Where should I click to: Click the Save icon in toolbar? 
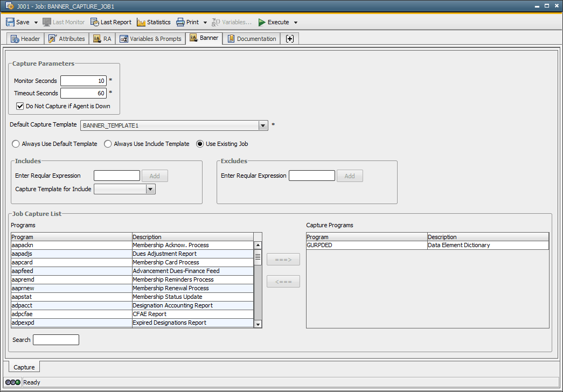click(x=10, y=22)
